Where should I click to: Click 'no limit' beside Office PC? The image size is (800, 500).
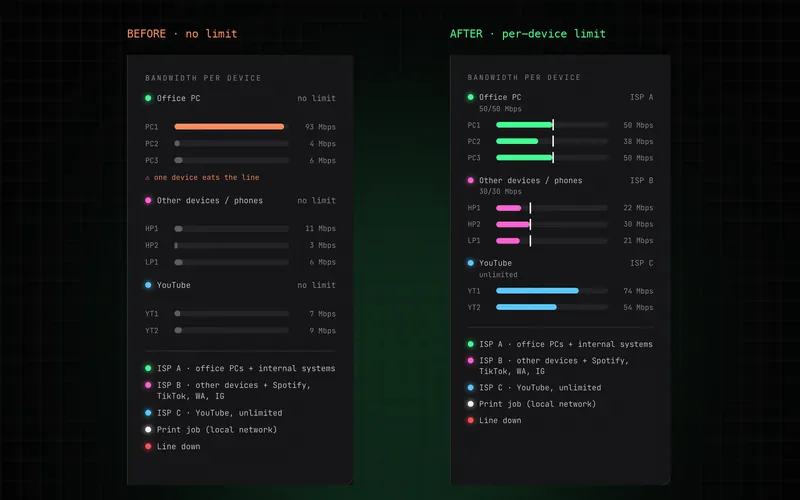[x=316, y=98]
